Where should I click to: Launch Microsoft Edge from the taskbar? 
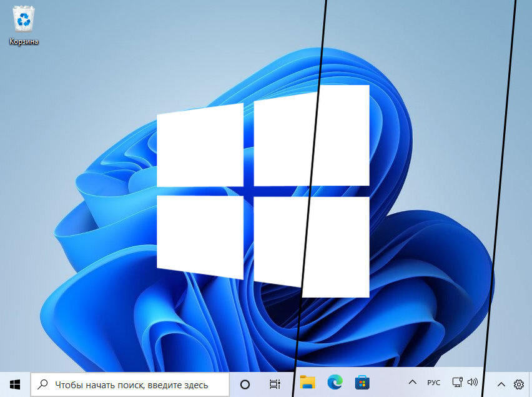(335, 383)
